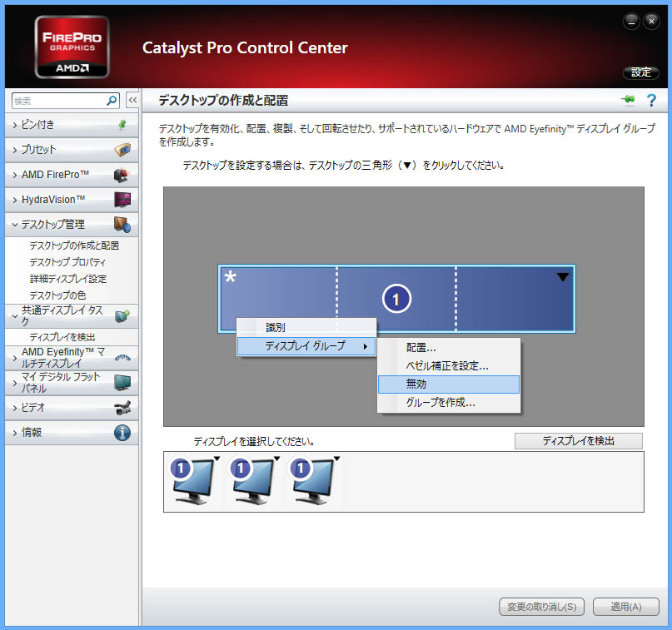Expand the AMD Eyefinity マルチディスプレイ section
672x630 pixels.
coord(15,358)
